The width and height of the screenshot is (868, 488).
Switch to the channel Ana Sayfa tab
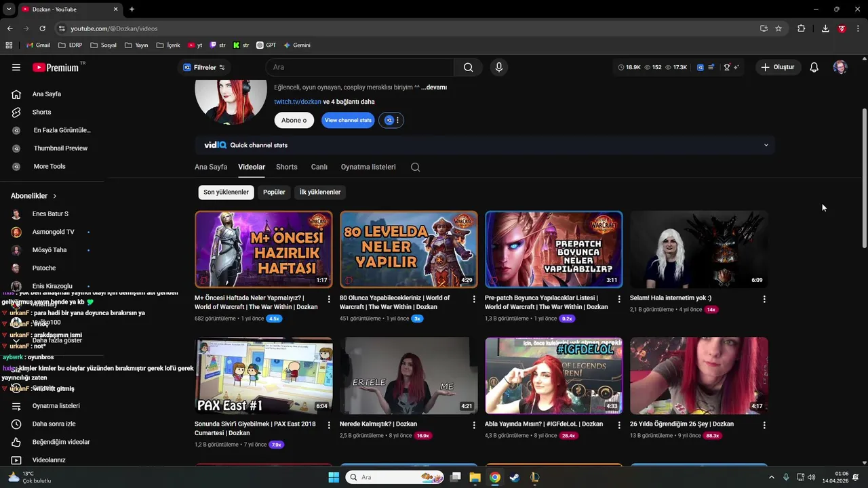point(211,167)
